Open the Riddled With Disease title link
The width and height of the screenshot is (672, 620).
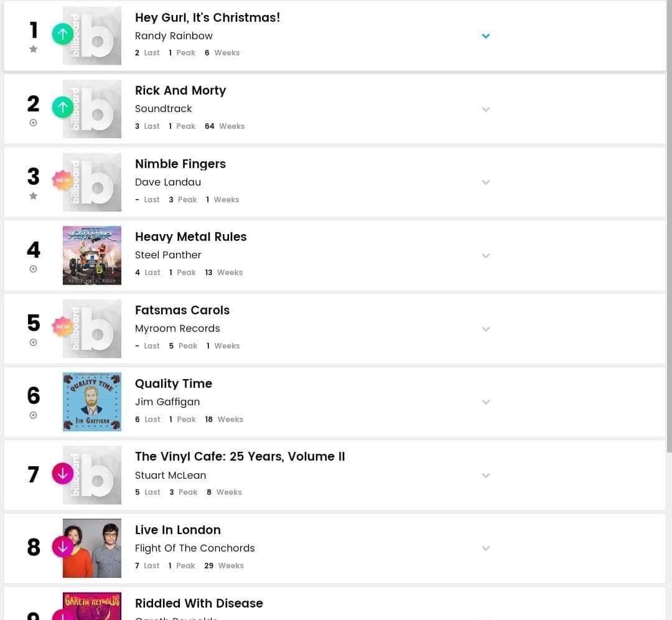tap(199, 603)
